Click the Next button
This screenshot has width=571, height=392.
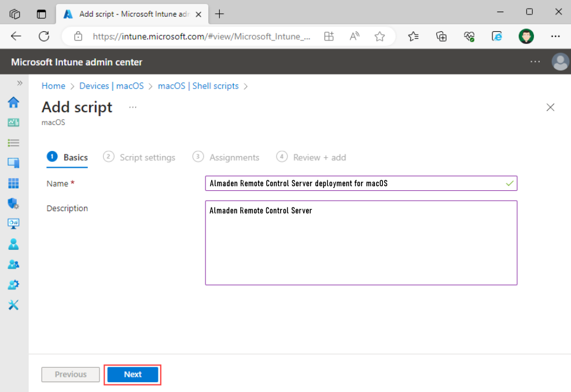coord(132,374)
